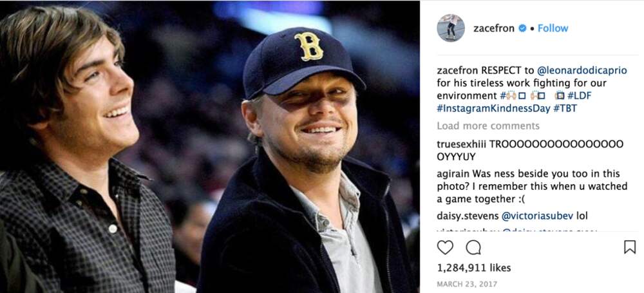Open zacefron username in the post header
Viewport: 644px width, 293px height.
point(495,28)
